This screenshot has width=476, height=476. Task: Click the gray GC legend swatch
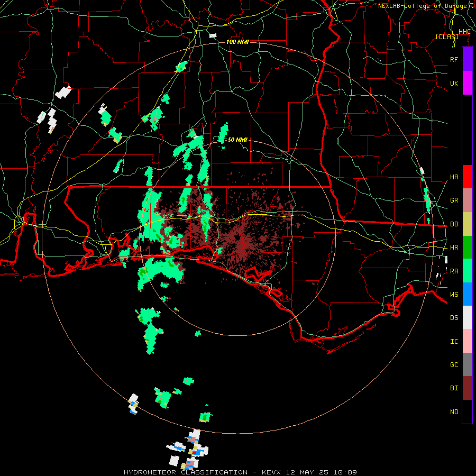[467, 364]
